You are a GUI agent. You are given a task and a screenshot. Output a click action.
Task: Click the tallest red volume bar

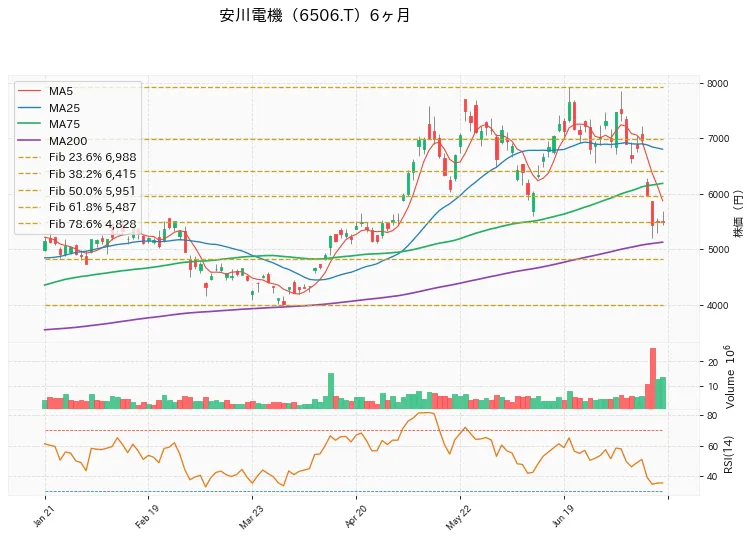coord(653,378)
